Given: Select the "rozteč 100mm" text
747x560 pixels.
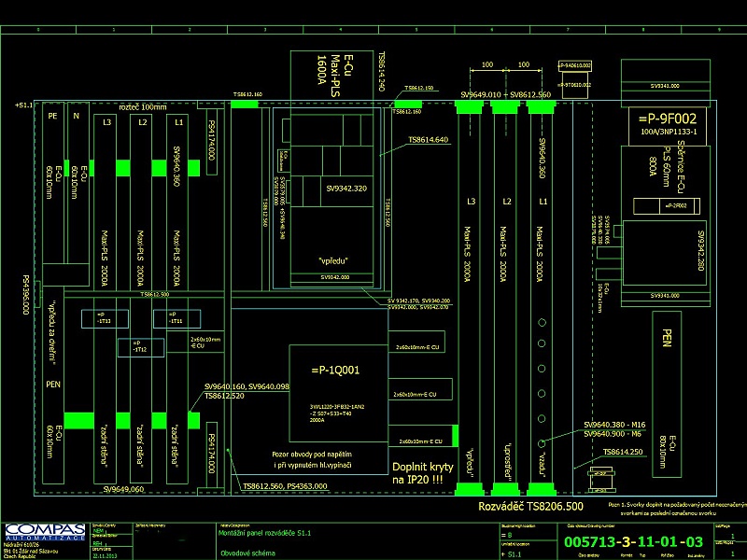Looking at the screenshot, I should [143, 107].
